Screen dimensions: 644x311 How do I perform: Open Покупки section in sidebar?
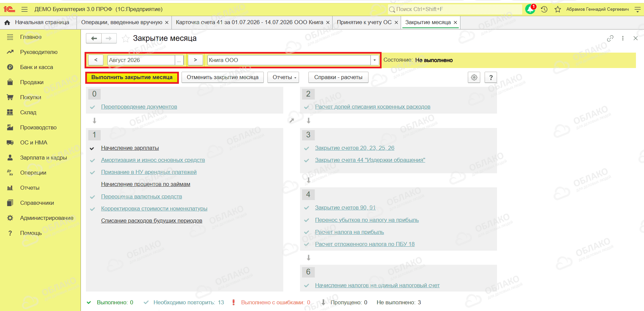[30, 97]
